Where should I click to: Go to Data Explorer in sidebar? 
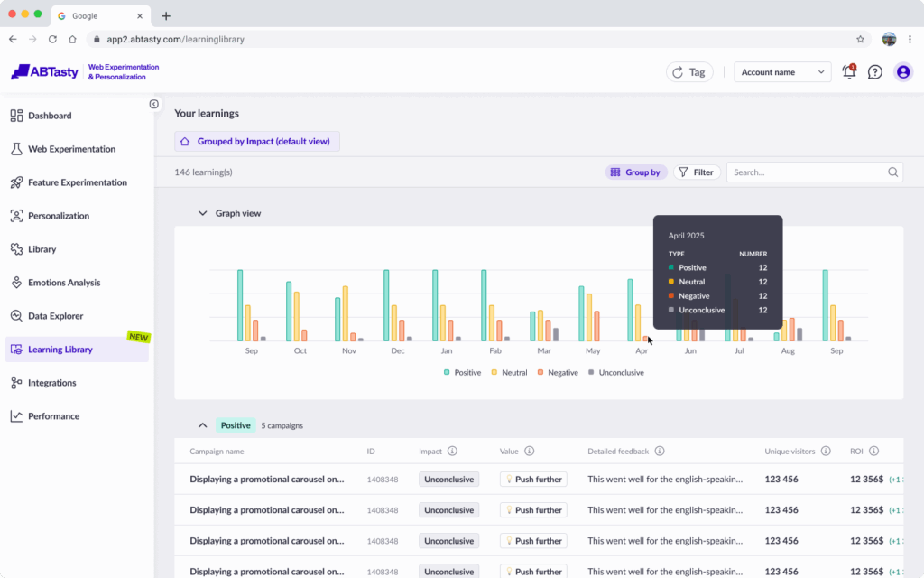point(55,316)
